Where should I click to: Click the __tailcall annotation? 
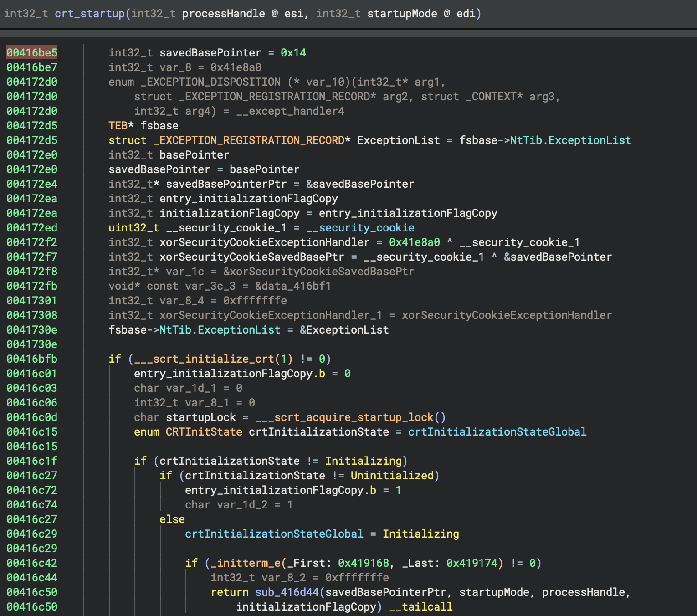420,607
